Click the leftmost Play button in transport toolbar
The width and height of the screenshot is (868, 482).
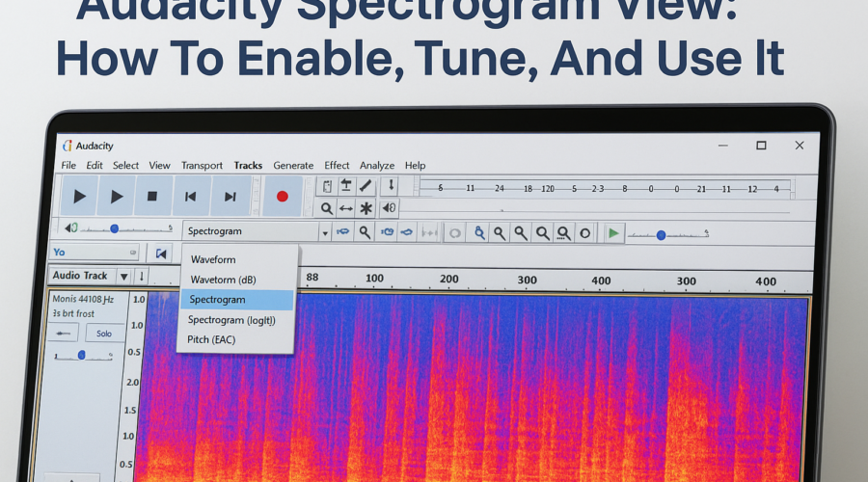pos(79,196)
